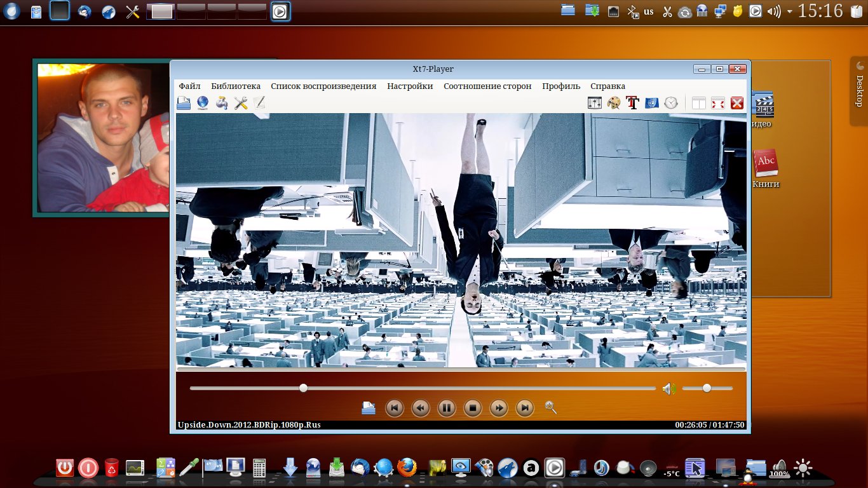Open the blue download arrow in the dock
The width and height of the screenshot is (868, 488).
290,468
